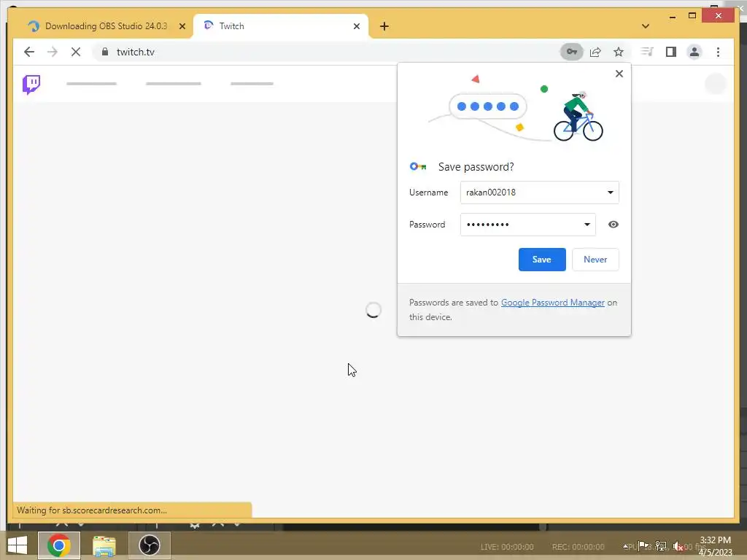
Task: Switch to Downloading OBS Studio tab
Action: click(x=106, y=26)
